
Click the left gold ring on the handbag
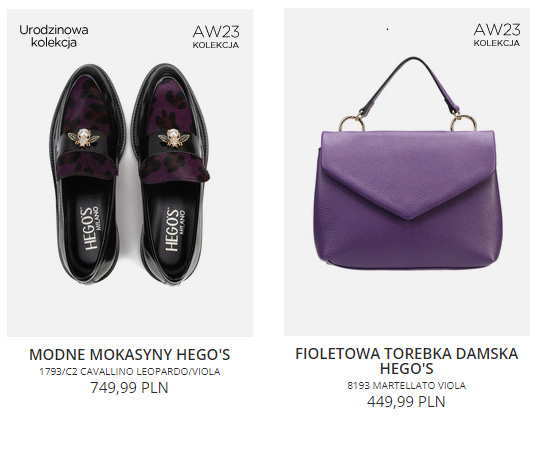click(x=351, y=124)
